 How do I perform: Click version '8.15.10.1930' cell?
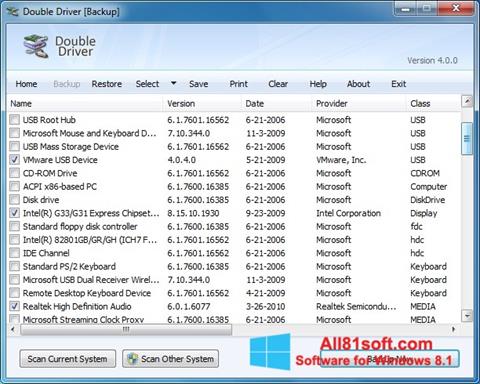tap(193, 213)
